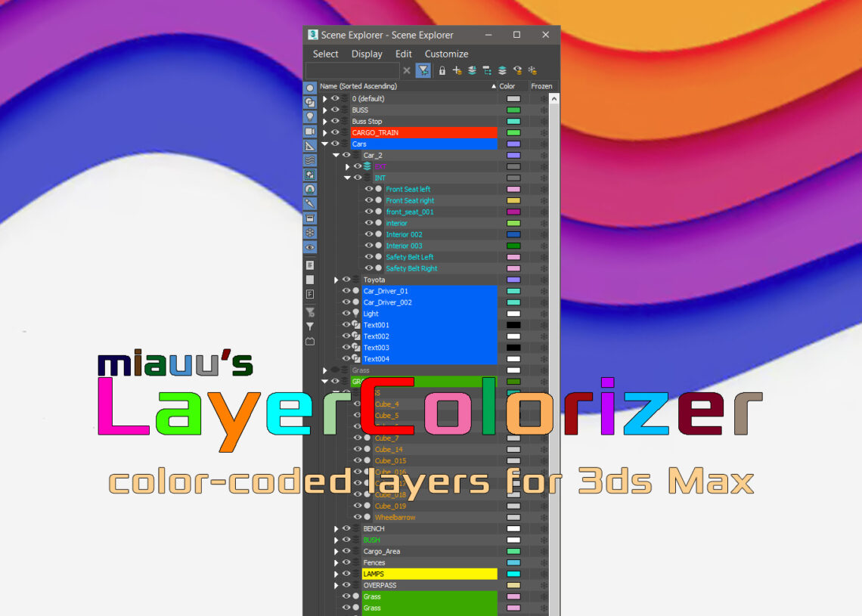Toggle the Display Cameras filter icon

click(310, 133)
